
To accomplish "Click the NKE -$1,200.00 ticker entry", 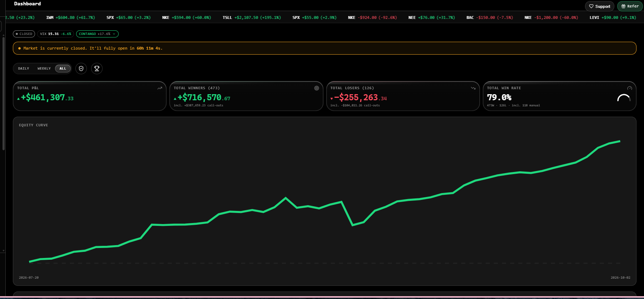I will pyautogui.click(x=551, y=17).
